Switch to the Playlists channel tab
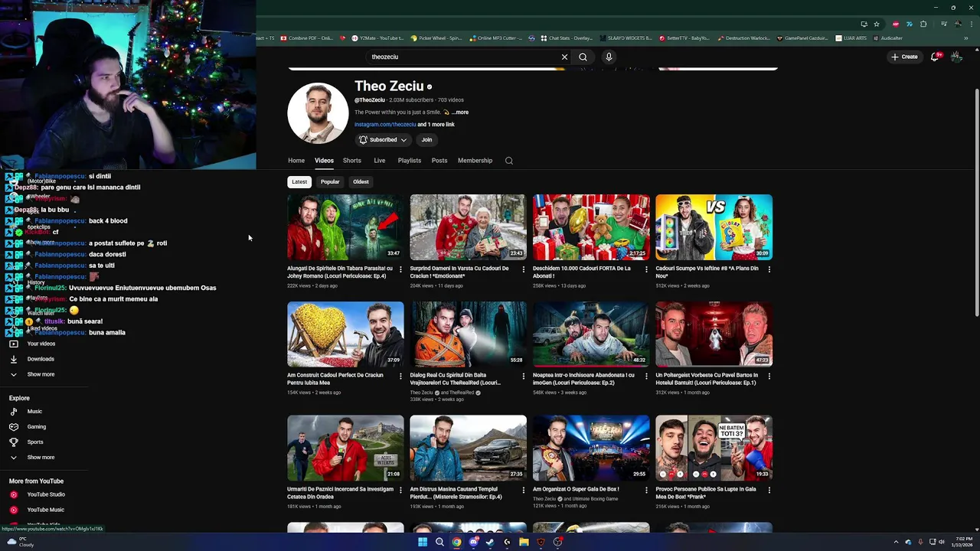Image resolution: width=980 pixels, height=551 pixels. (x=410, y=161)
